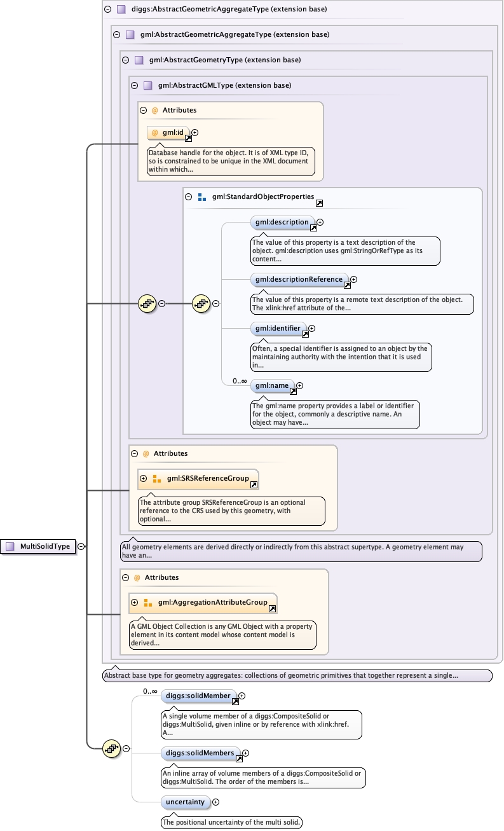Collapse the inner sequence compositor inside StandardObjectProperties
Screen dimensions: 504x831
tap(216, 304)
